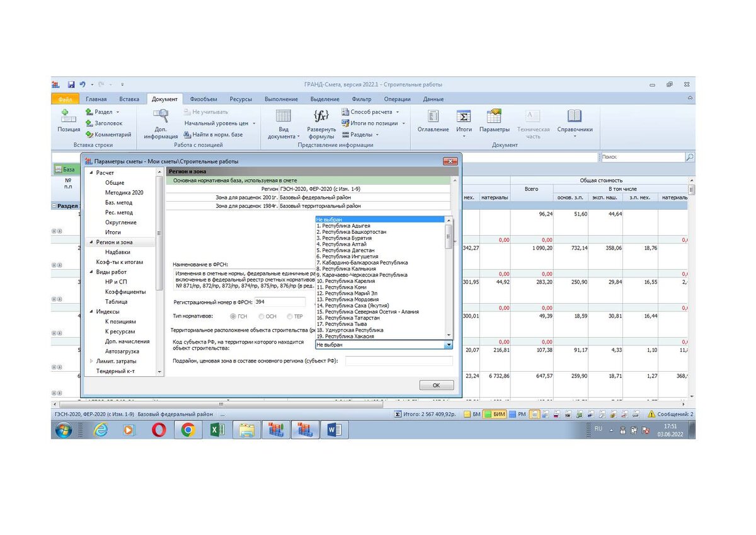Open Начальный уровень цен dropdown

click(220, 124)
